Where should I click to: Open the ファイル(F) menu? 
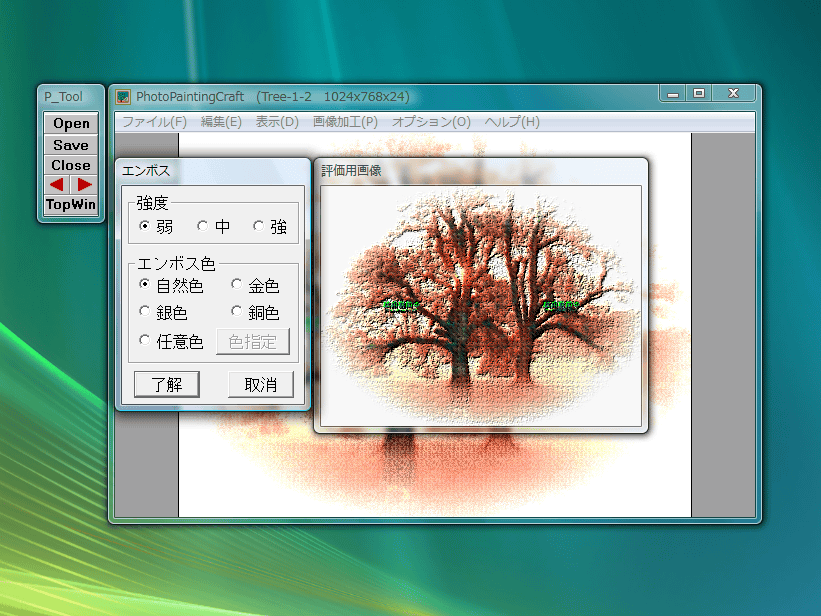pos(154,122)
